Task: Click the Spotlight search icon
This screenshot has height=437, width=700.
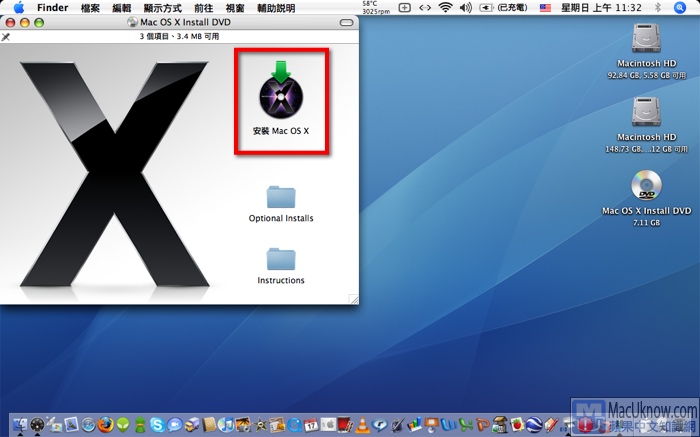Action: 679,8
